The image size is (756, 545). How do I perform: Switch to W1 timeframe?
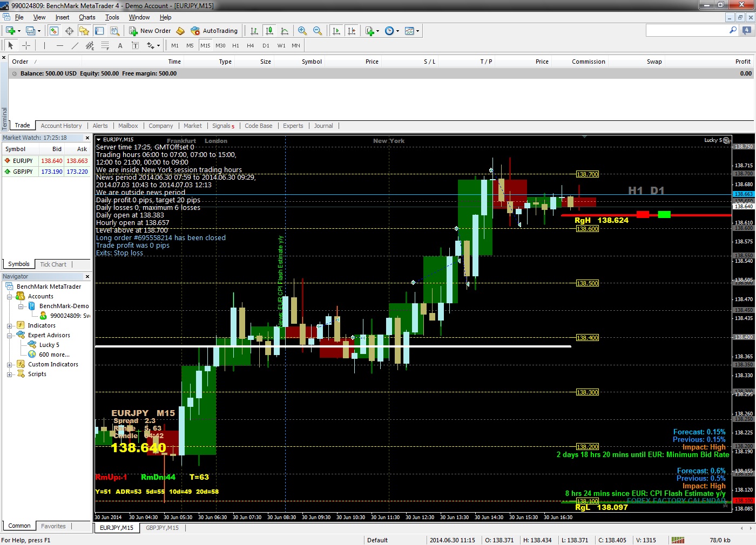(x=281, y=45)
